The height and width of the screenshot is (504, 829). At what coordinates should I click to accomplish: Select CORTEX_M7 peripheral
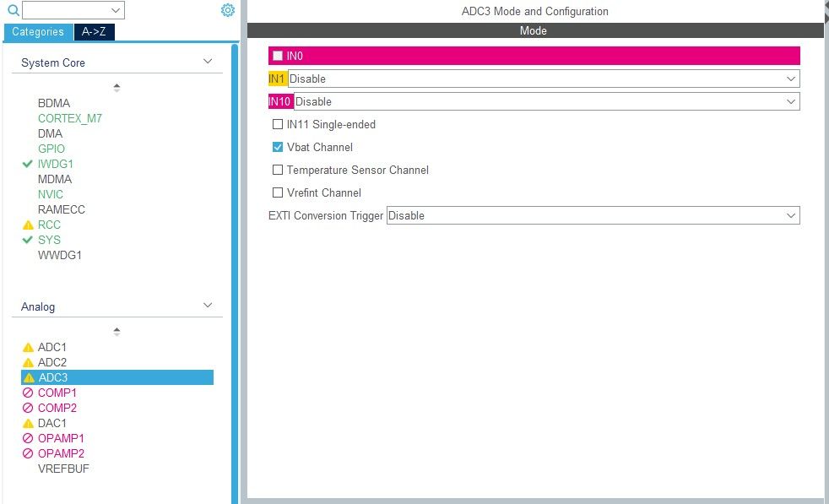click(70, 118)
